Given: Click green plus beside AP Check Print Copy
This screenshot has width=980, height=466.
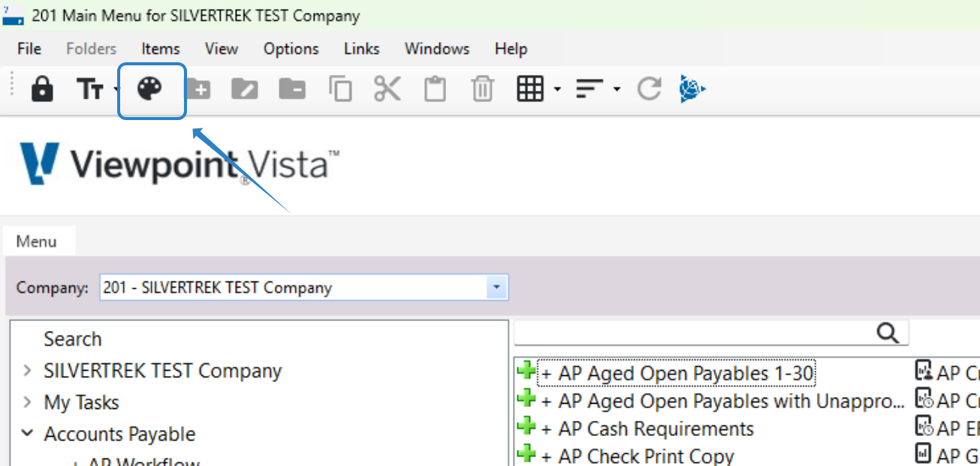Looking at the screenshot, I should point(527,455).
